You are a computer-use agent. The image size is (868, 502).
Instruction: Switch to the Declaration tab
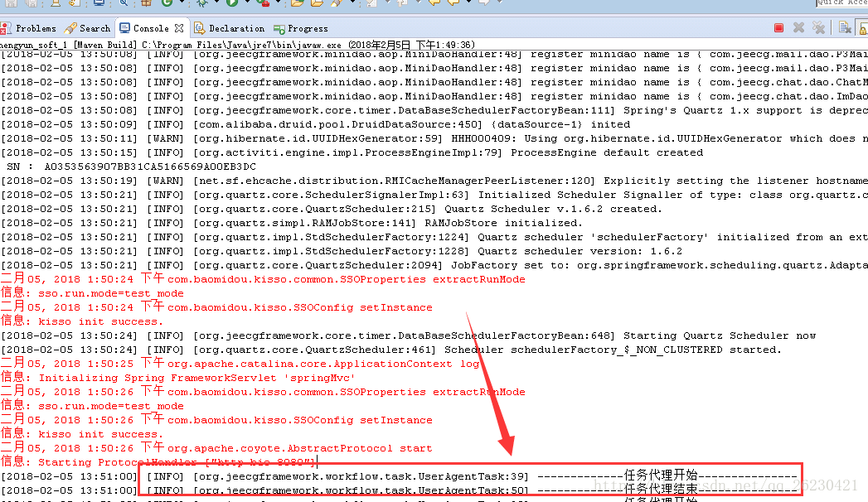point(230,28)
